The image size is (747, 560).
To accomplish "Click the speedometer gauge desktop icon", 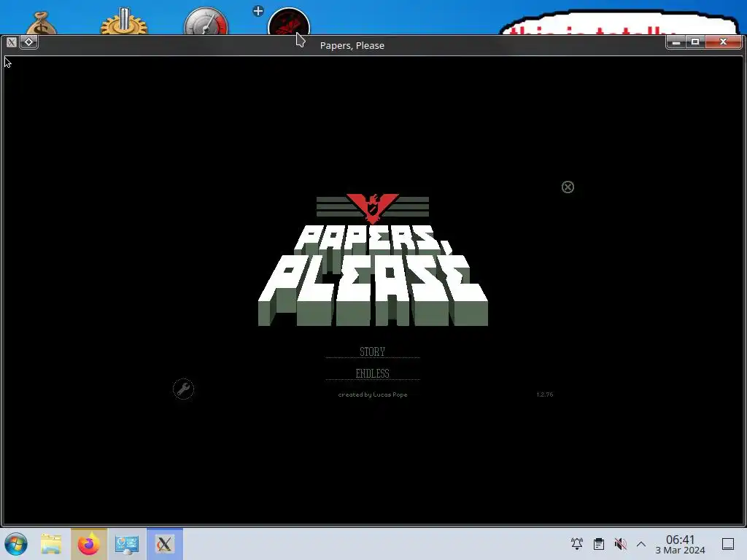I will point(206,21).
